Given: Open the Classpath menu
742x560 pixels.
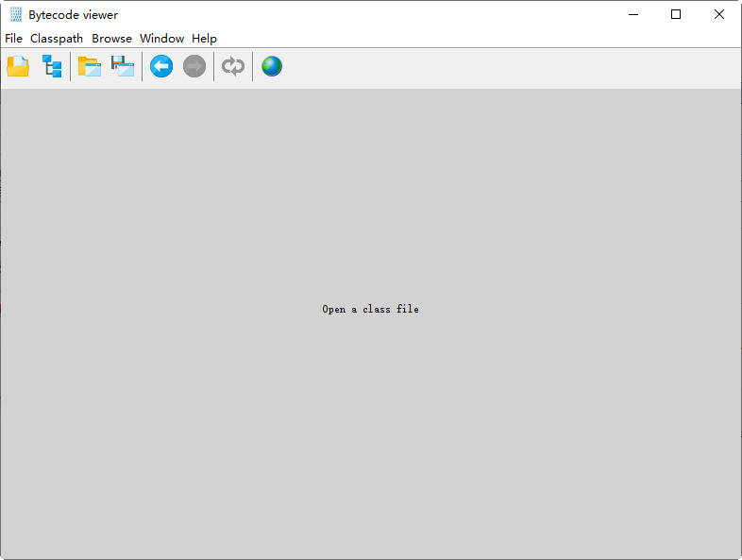Looking at the screenshot, I should pyautogui.click(x=57, y=39).
